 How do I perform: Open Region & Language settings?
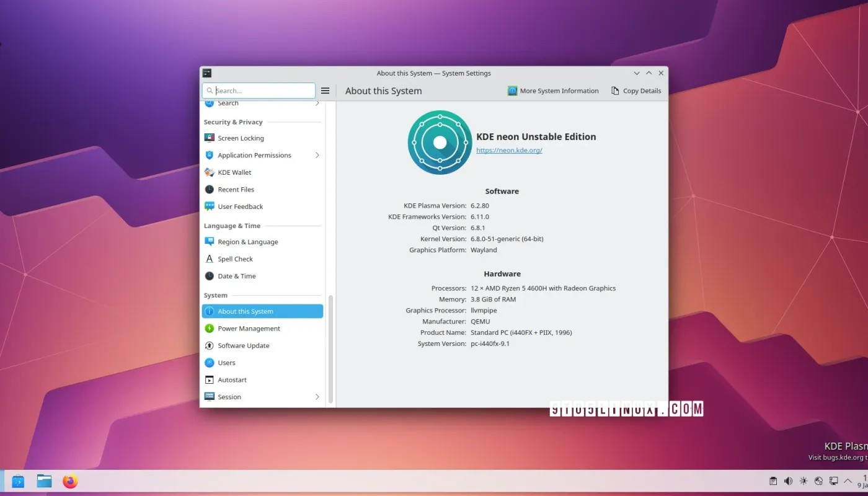[x=262, y=242]
